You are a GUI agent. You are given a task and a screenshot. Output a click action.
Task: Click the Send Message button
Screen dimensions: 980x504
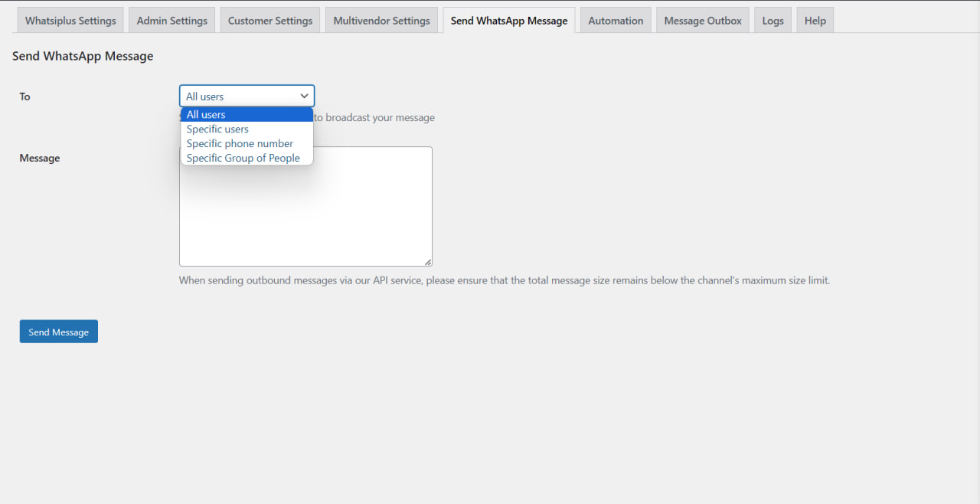(58, 331)
